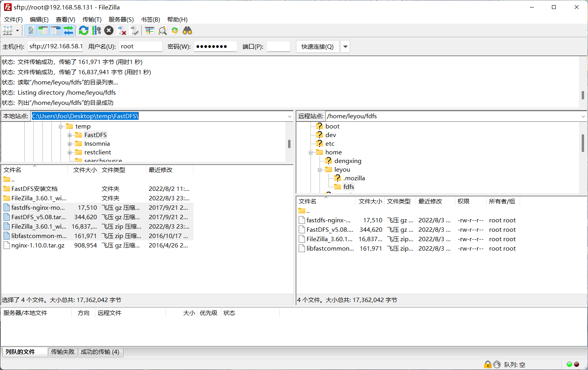
Task: Switch to the 成功的传输 (4) tab
Action: [x=100, y=352]
